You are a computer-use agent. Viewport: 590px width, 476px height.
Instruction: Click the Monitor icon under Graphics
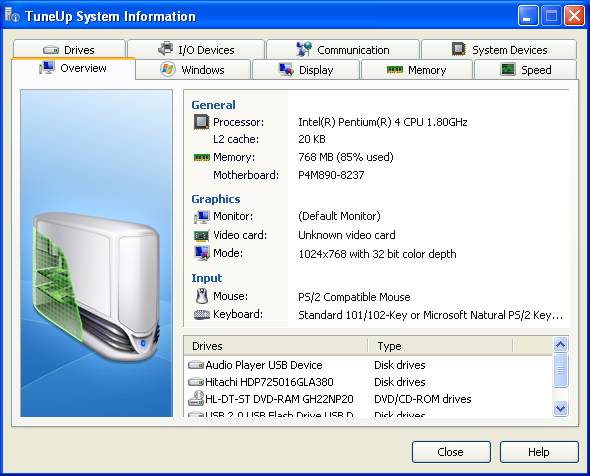[201, 216]
